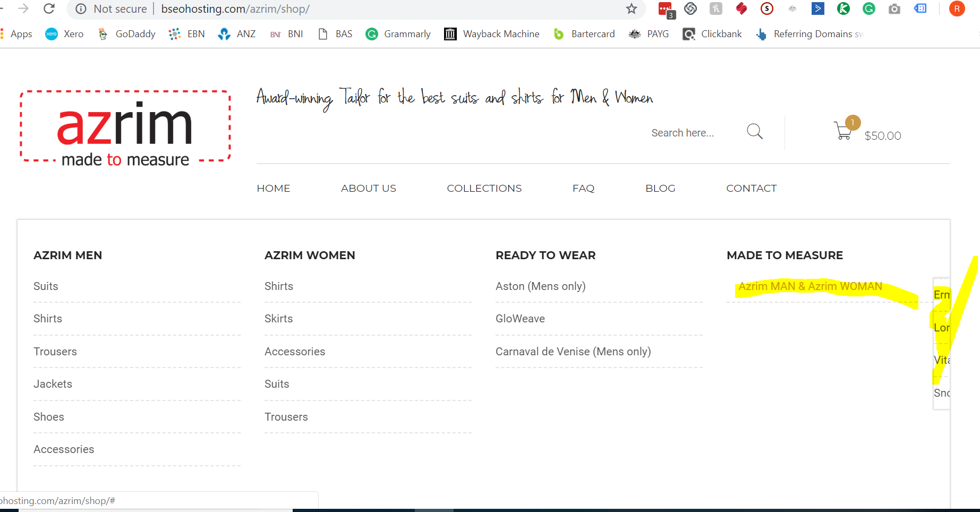Click the Search here field
This screenshot has height=512, width=980.
(x=683, y=133)
